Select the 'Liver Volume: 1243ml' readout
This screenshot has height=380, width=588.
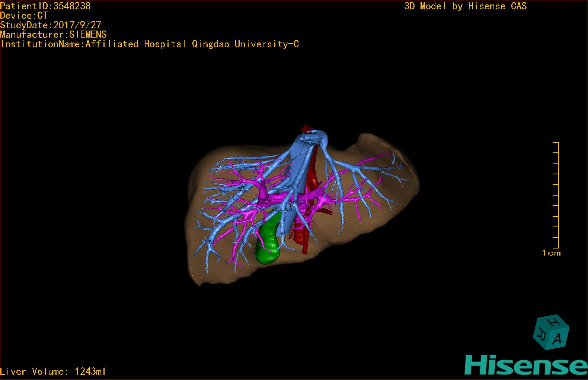tap(53, 371)
